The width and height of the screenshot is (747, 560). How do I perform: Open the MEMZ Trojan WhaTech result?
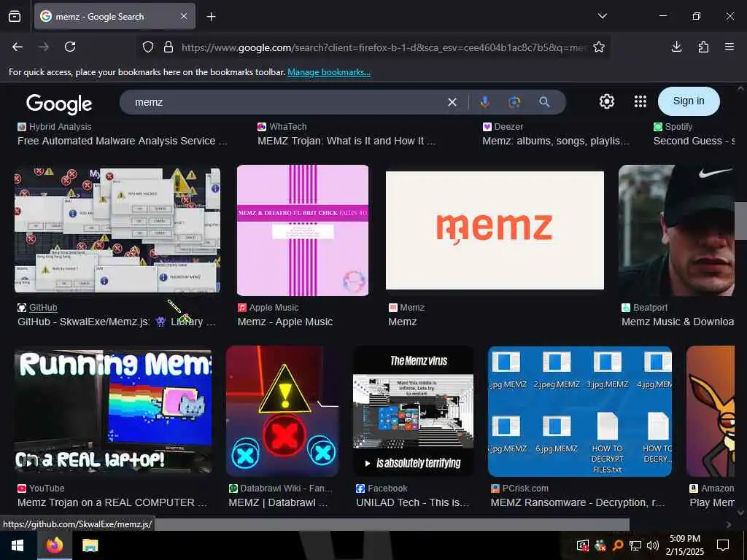click(347, 141)
